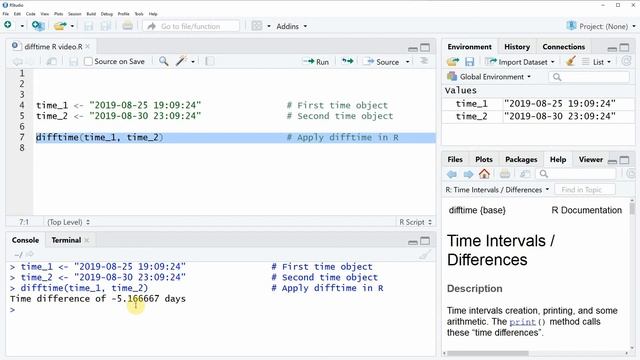640x360 pixels.
Task: Click the Source button
Action: coord(381,62)
